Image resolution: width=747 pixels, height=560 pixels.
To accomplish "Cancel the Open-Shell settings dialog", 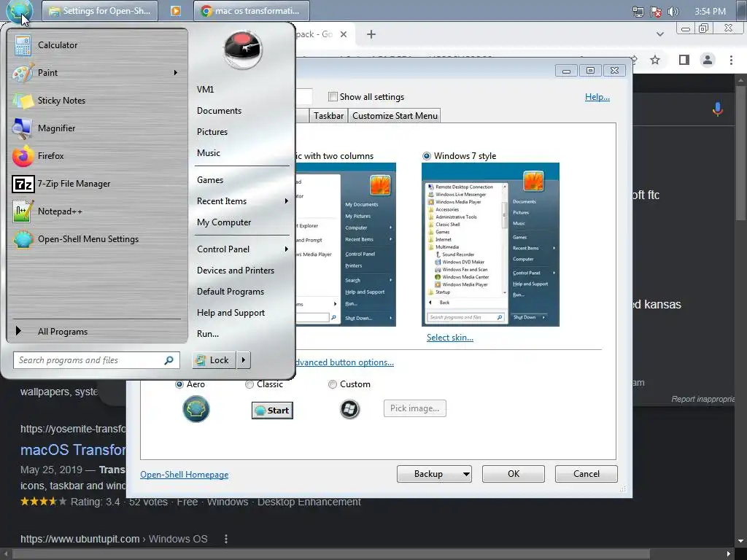I will click(586, 474).
